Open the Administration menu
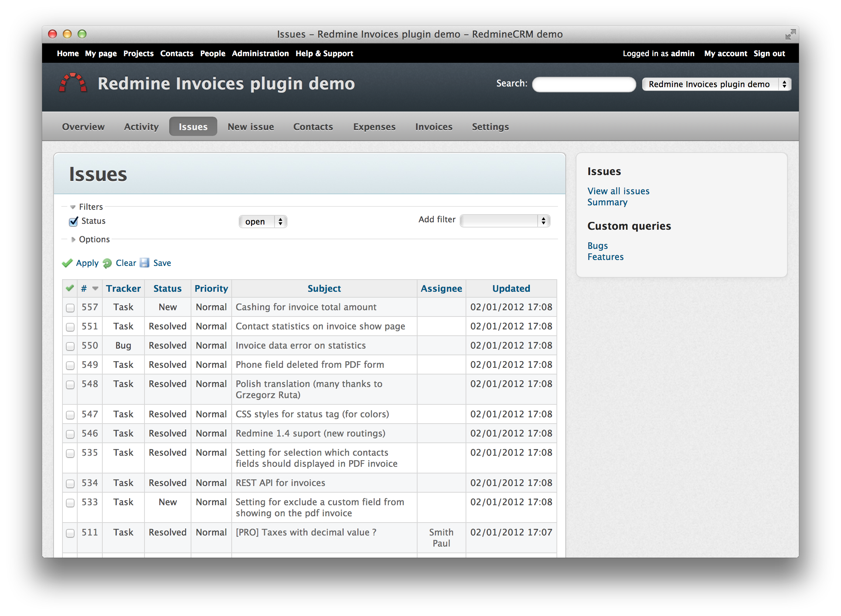The image size is (841, 616). point(260,53)
